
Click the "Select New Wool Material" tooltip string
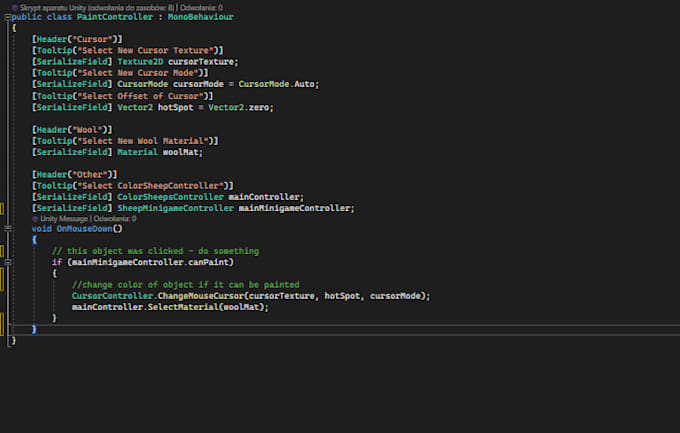click(x=143, y=141)
